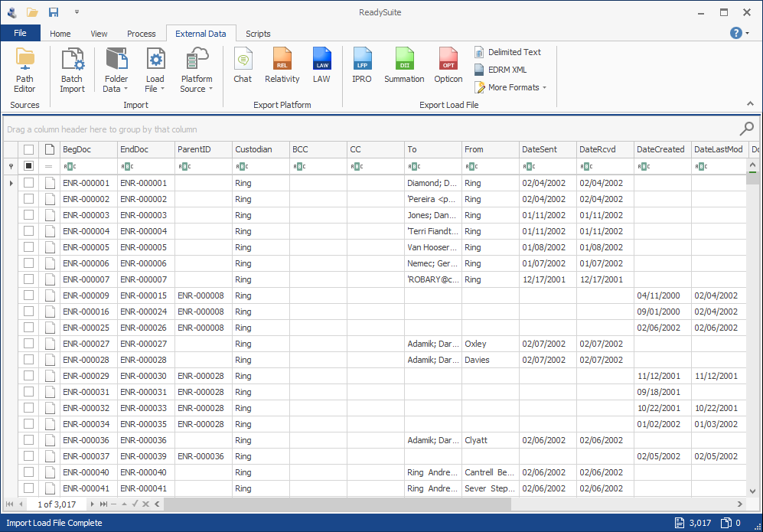763x532 pixels.
Task: Export Summation DII load file
Action: coord(404,66)
